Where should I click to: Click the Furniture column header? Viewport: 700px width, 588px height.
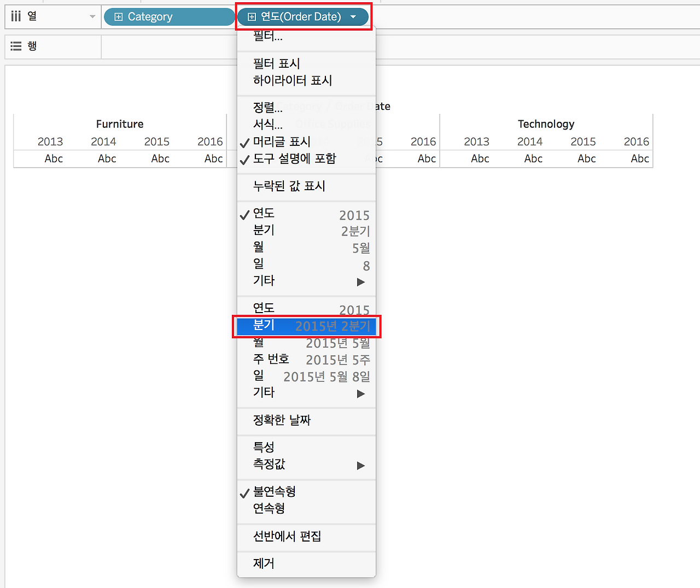[120, 124]
